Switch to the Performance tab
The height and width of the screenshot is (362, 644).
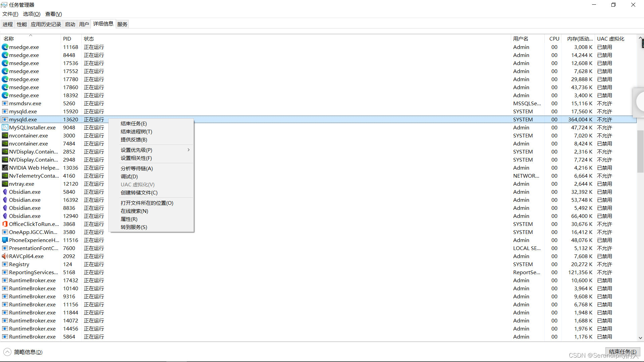click(22, 24)
